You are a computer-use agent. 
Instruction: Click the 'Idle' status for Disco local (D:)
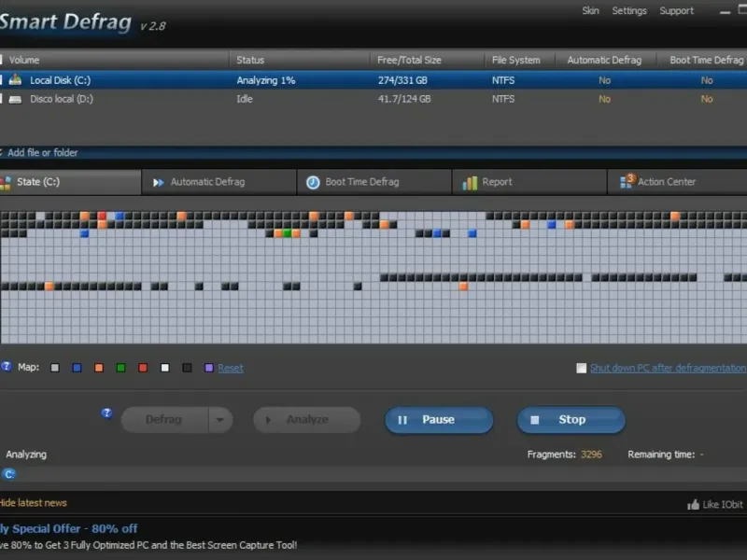tap(245, 99)
